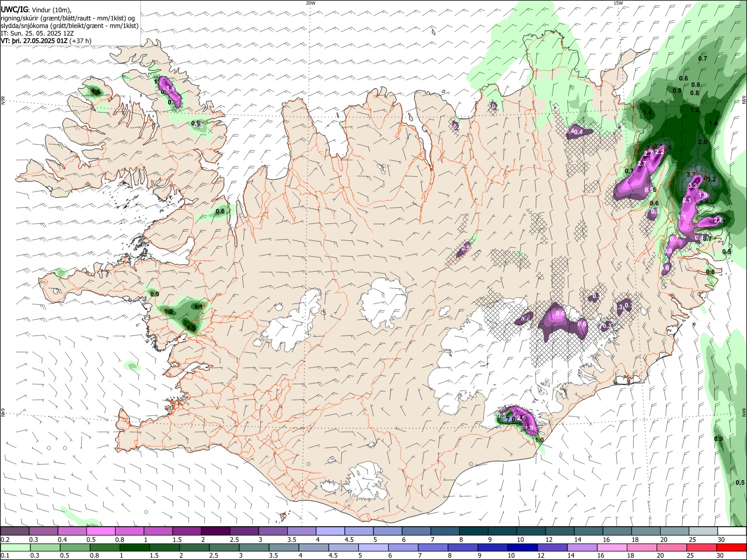Click the white Hofsjökull glacier in central Iceland
The height and width of the screenshot is (560, 747).
[x=384, y=302]
